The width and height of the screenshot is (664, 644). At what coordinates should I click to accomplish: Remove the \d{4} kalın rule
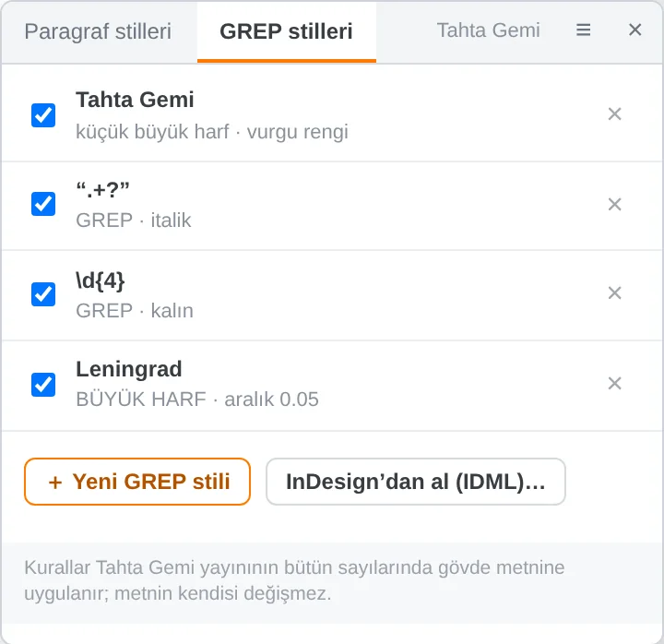coord(614,293)
